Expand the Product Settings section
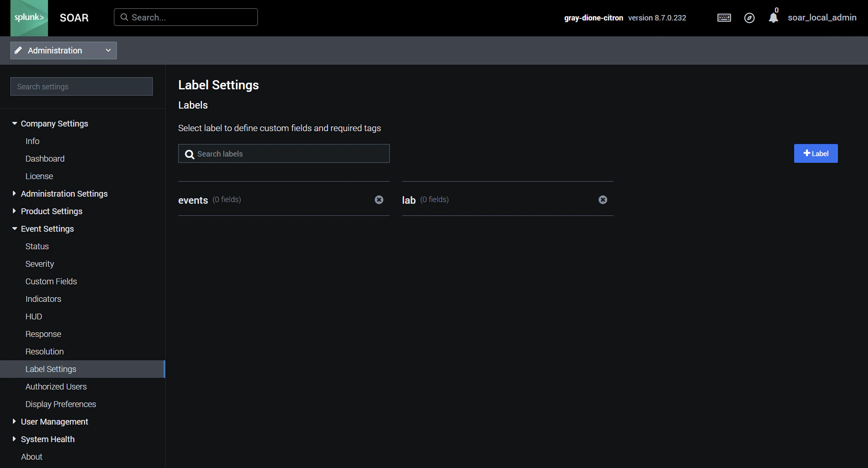Screen dimensions: 868x468 14,211
